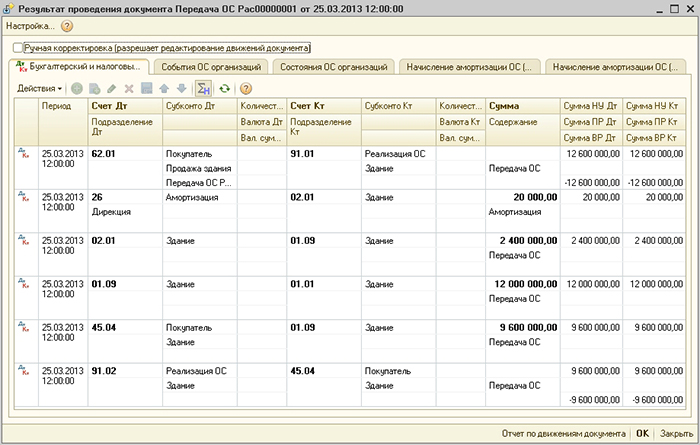Select debit account cell 45.04
Image resolution: width=700 pixels, height=445 pixels.
click(125, 327)
